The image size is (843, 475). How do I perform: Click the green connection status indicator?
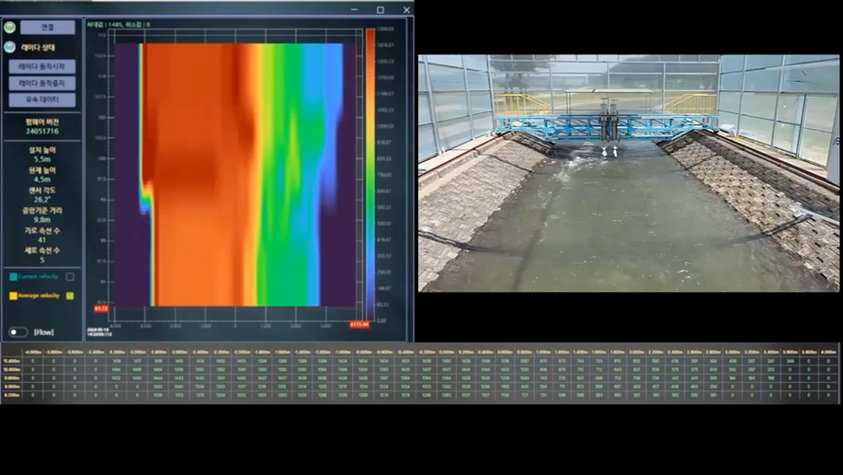click(x=9, y=27)
